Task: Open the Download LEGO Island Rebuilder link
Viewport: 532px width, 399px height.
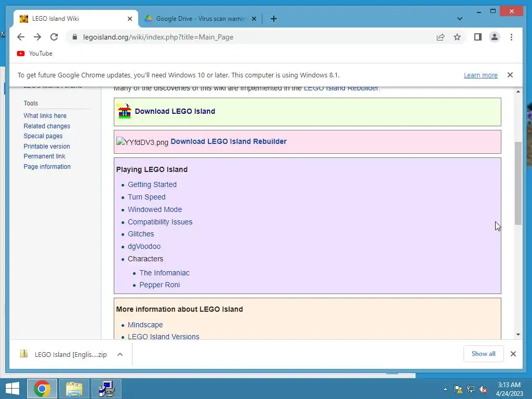Action: (x=229, y=141)
